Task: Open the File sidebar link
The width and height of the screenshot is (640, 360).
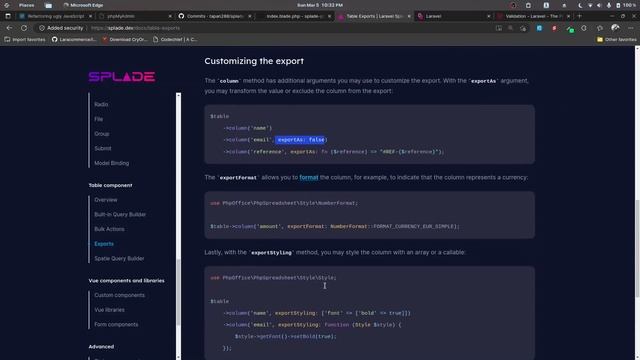Action: [99, 119]
